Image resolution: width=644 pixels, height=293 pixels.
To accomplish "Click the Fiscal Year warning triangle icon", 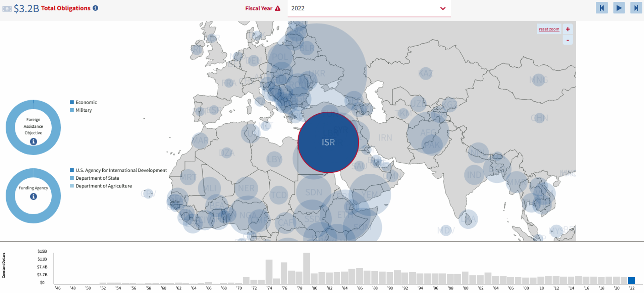I will click(x=277, y=8).
